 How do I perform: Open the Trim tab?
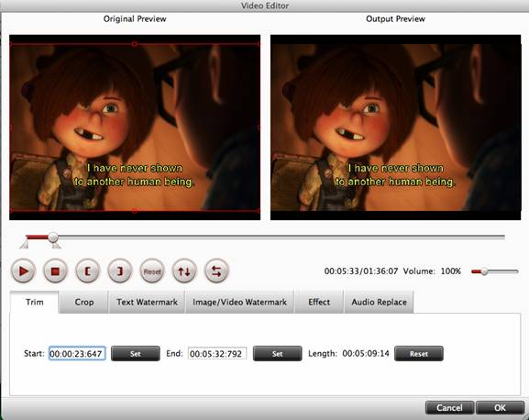point(35,302)
